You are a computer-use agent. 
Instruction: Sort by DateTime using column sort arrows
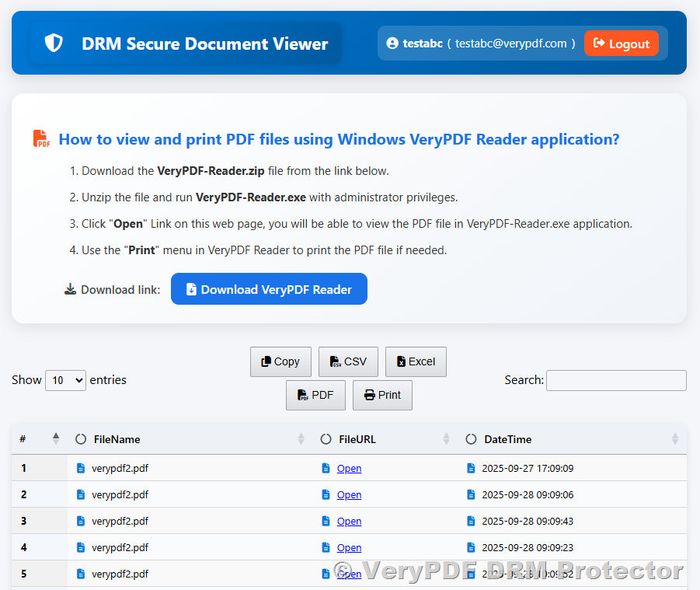coord(675,439)
